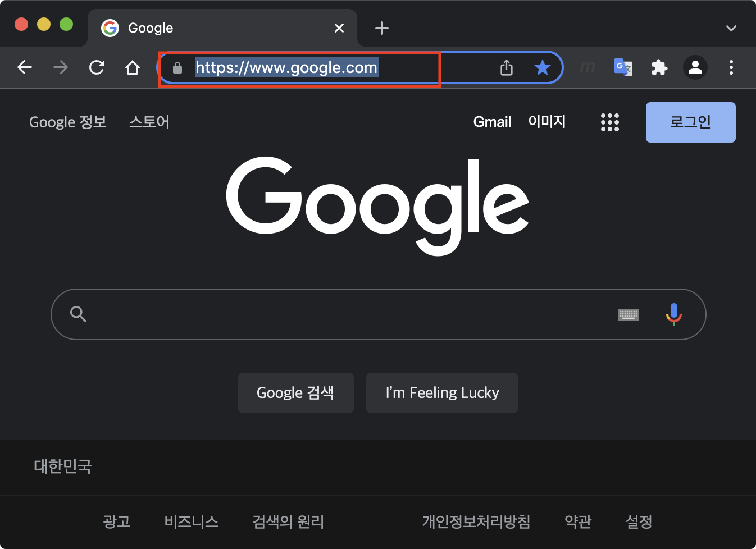Open the on-screen keyboard input tool
756x549 pixels.
coord(629,314)
